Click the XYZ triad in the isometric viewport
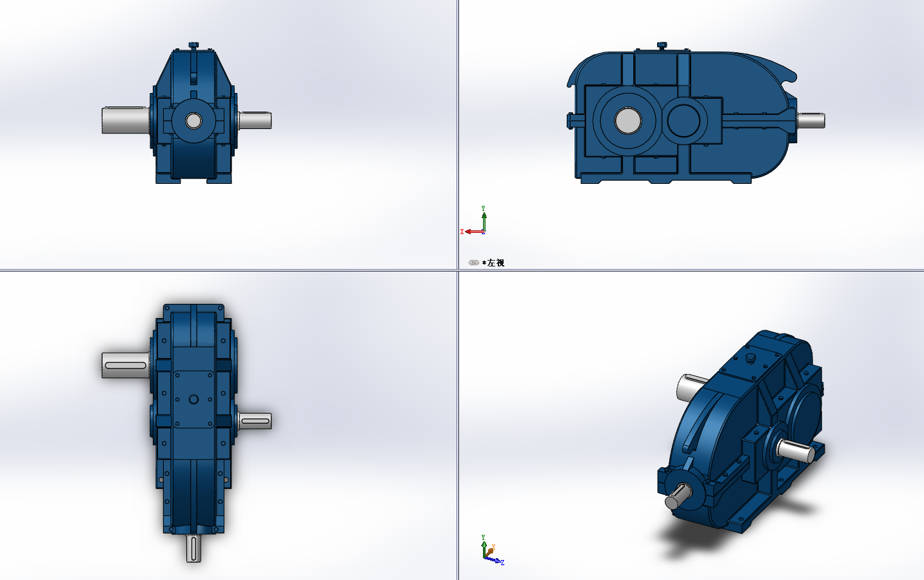 coord(492,550)
